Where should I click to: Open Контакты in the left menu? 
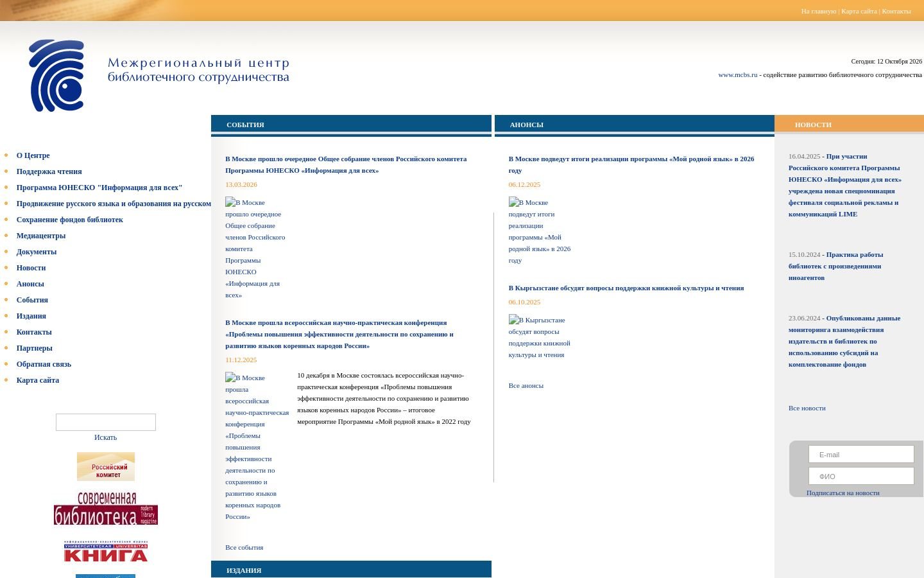pos(34,332)
